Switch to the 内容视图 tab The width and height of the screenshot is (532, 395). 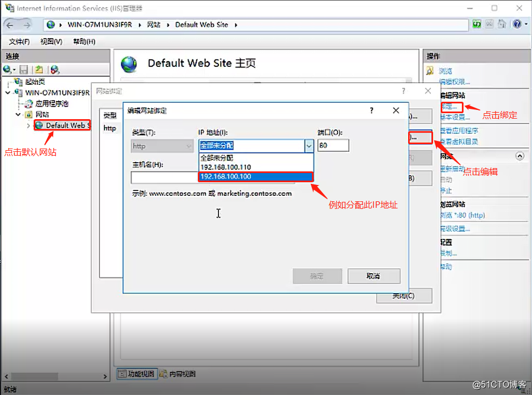point(178,374)
